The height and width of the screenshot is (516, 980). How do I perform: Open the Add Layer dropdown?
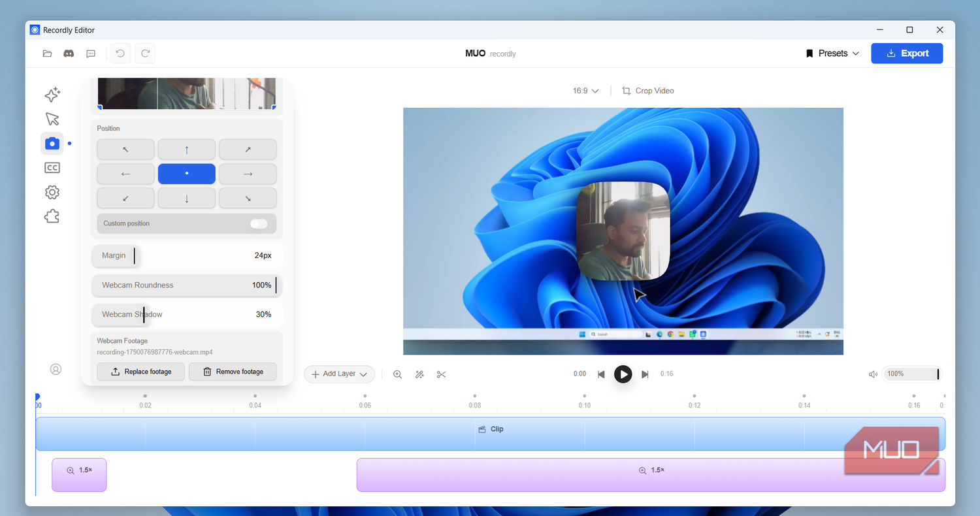(x=339, y=374)
